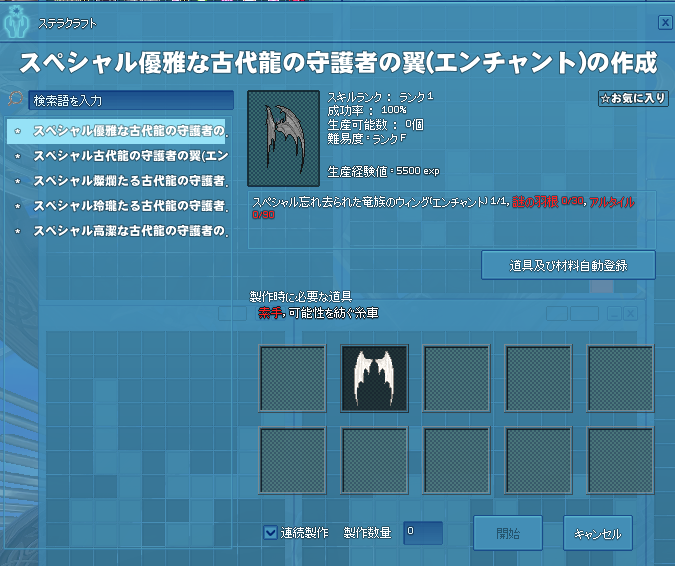
Task: Select the first empty material slot
Action: point(292,379)
